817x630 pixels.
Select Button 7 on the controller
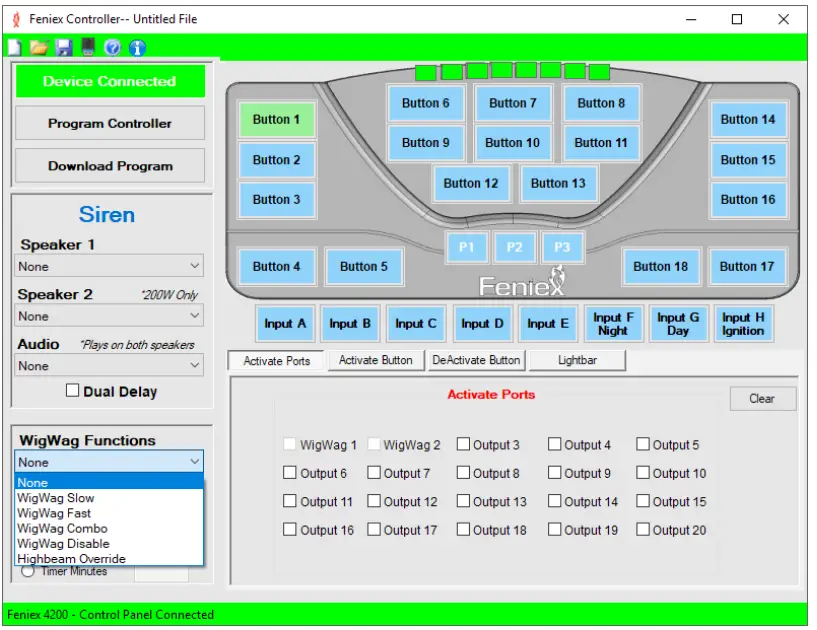coord(513,103)
